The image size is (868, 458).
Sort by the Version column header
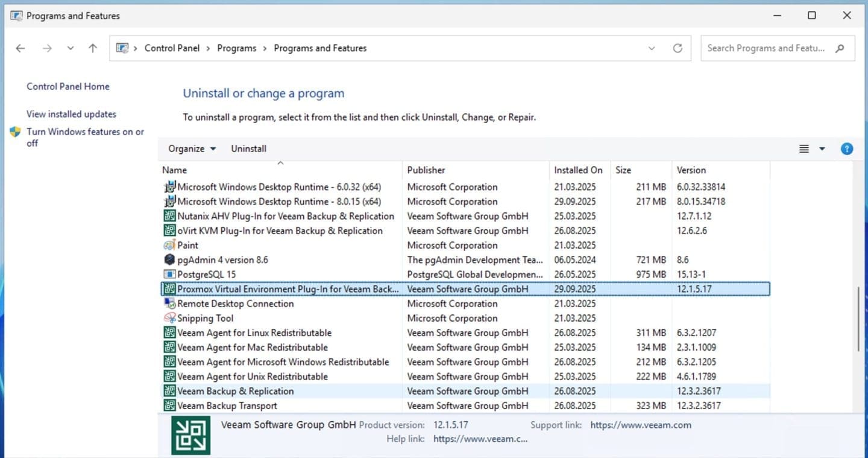(721, 170)
